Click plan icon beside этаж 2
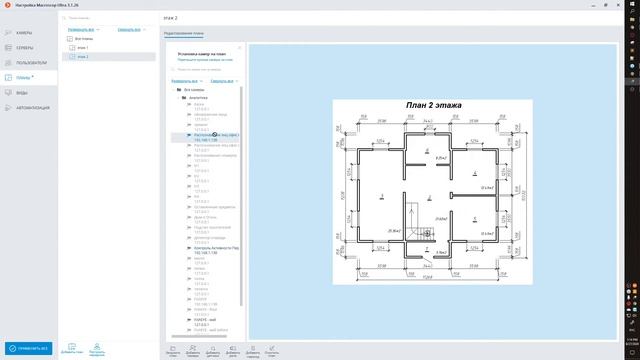The image size is (640, 360). (x=72, y=57)
